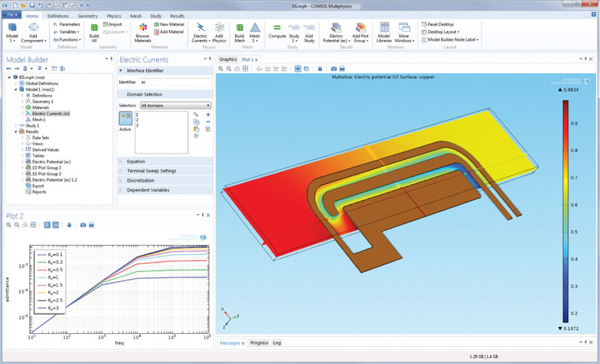Click go to default 3D view icon

[259, 69]
